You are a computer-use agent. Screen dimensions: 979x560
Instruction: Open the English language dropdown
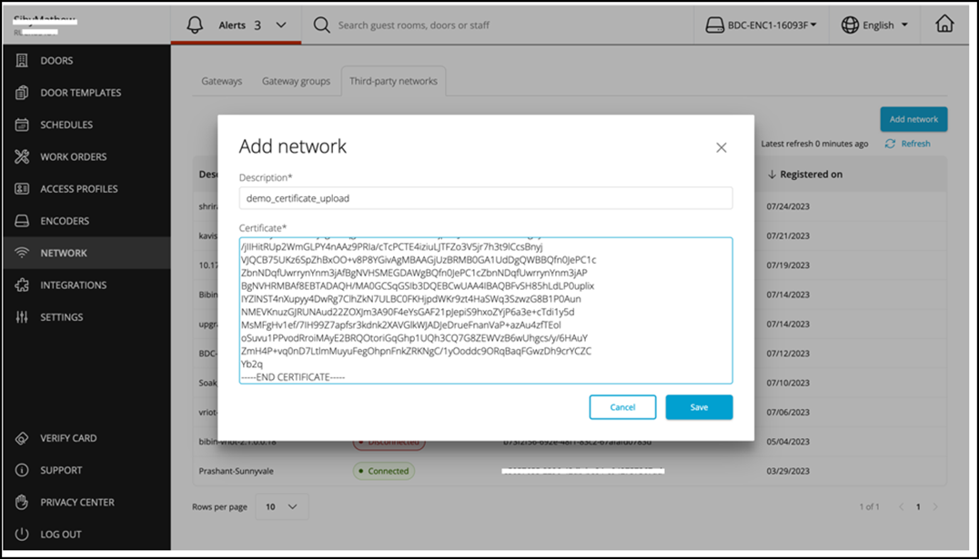[x=874, y=25]
